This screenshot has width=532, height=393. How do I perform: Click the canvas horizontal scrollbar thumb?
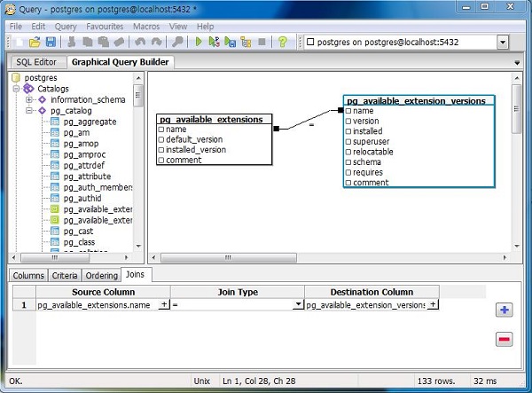[x=229, y=258]
